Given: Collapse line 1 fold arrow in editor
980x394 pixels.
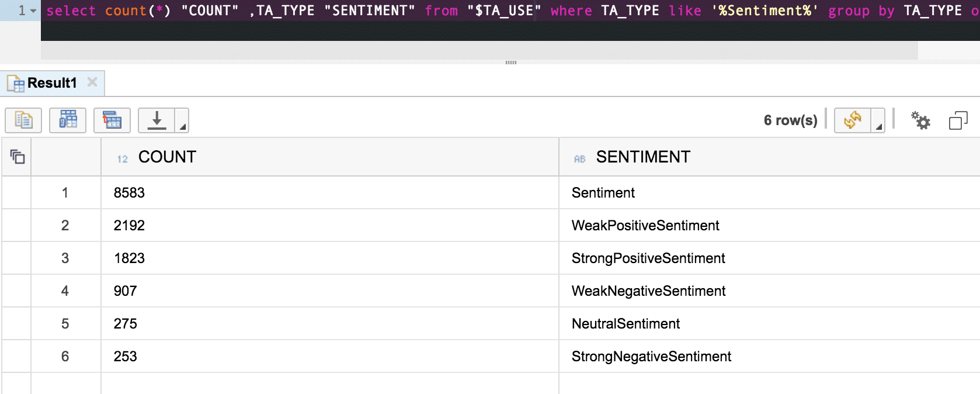Looking at the screenshot, I should tap(33, 11).
